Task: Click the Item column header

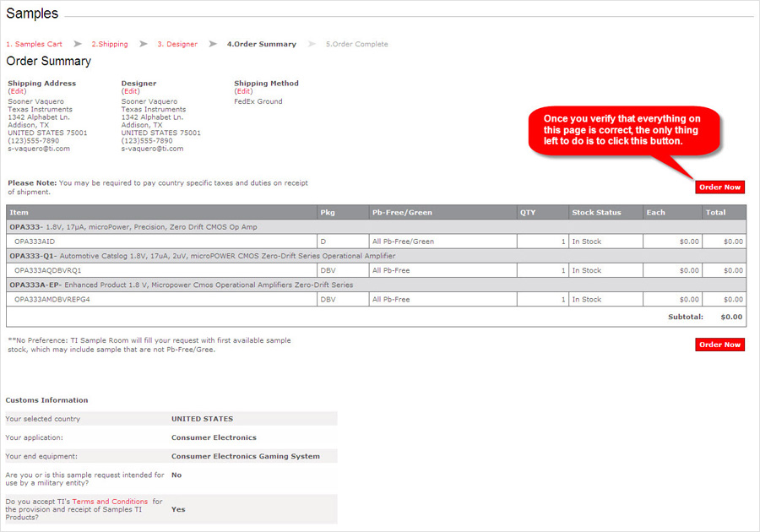Action: point(19,213)
